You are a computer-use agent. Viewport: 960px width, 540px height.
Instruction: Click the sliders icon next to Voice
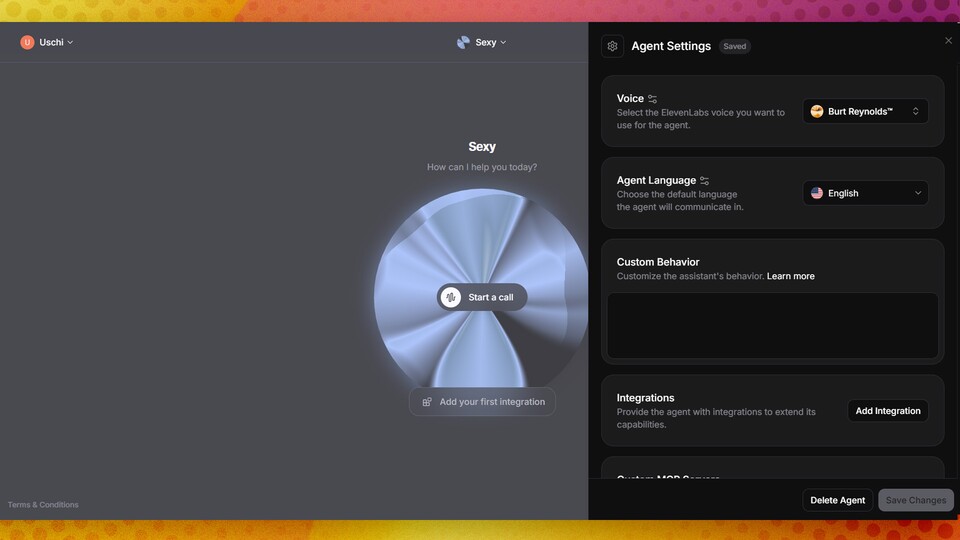[x=653, y=99]
